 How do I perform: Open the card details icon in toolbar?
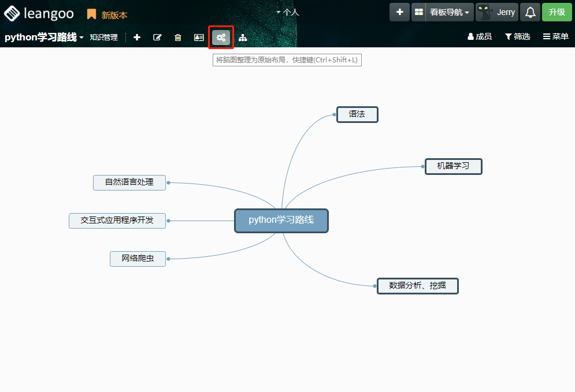point(199,38)
